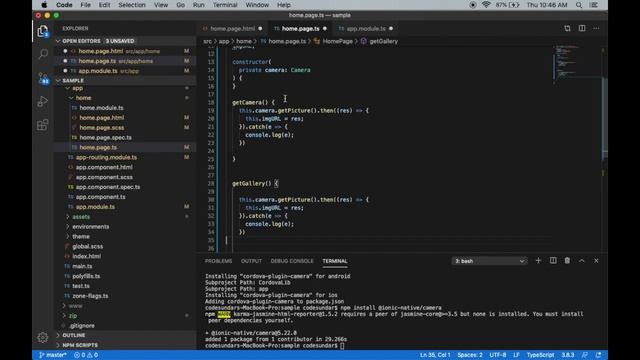Go to line via Ln 35, Col 1

click(x=435, y=355)
